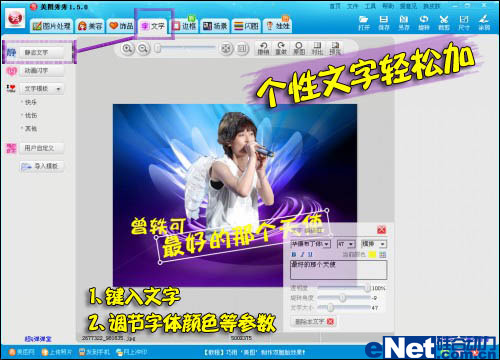This screenshot has height=360, width=500.
Task: Toggle italic in text editor panel
Action: 302,255
